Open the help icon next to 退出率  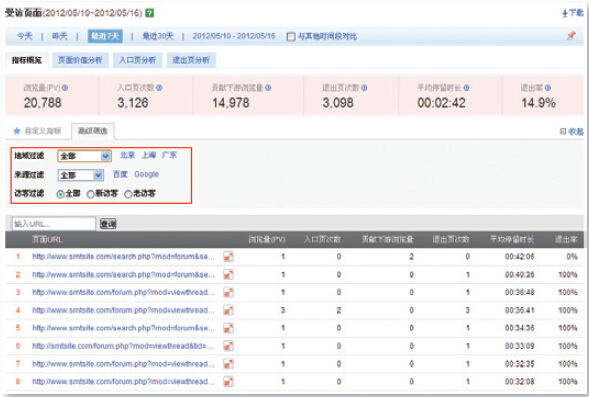point(548,88)
